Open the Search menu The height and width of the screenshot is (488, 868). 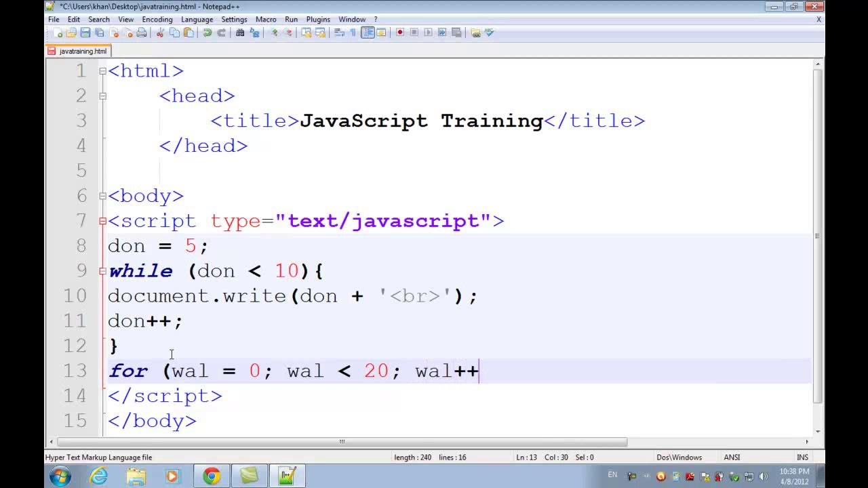[x=99, y=20]
